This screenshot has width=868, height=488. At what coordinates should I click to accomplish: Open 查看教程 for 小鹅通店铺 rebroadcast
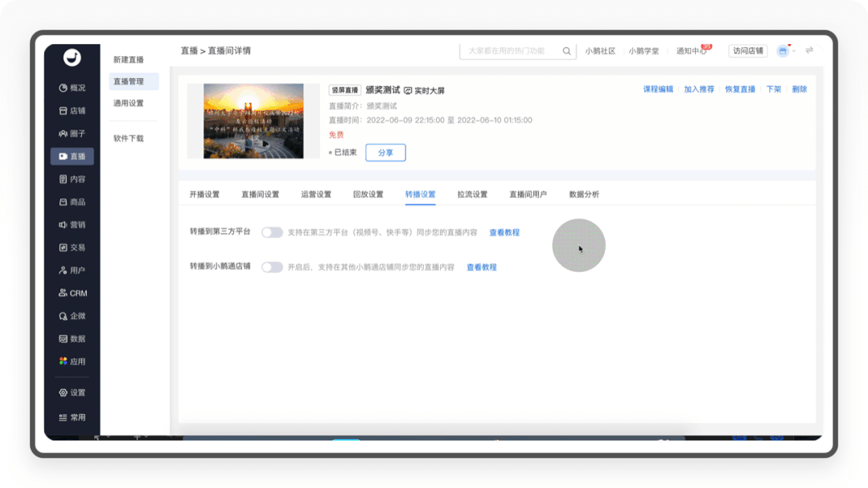point(482,267)
